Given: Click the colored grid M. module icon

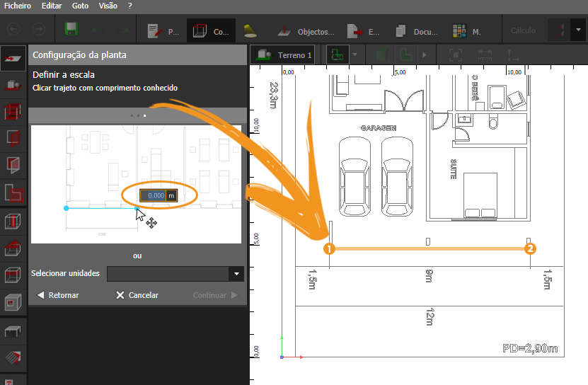Looking at the screenshot, I should click(467, 31).
